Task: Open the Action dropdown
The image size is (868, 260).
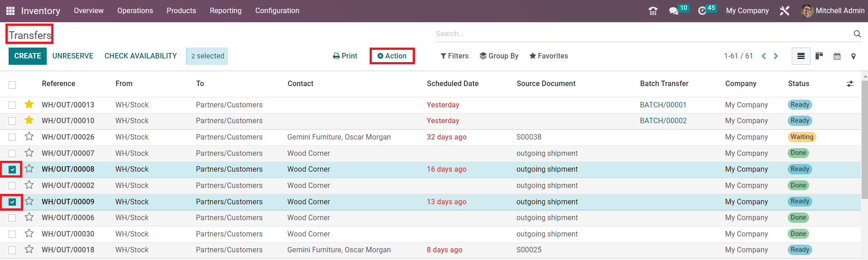Action: (392, 56)
